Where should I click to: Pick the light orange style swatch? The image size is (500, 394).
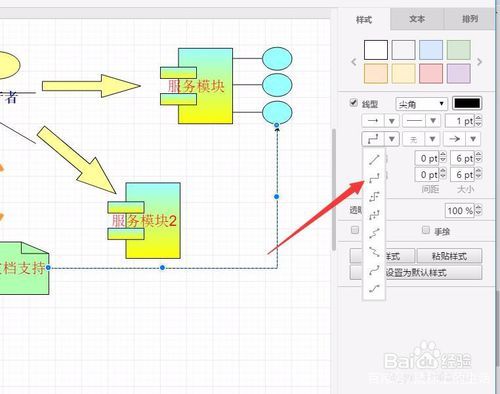tap(376, 73)
